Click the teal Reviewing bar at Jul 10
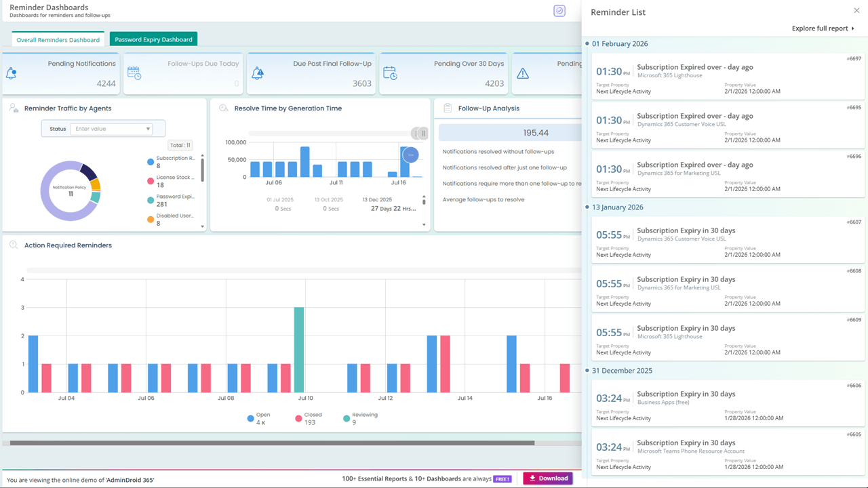This screenshot has width=868, height=488. point(299,350)
